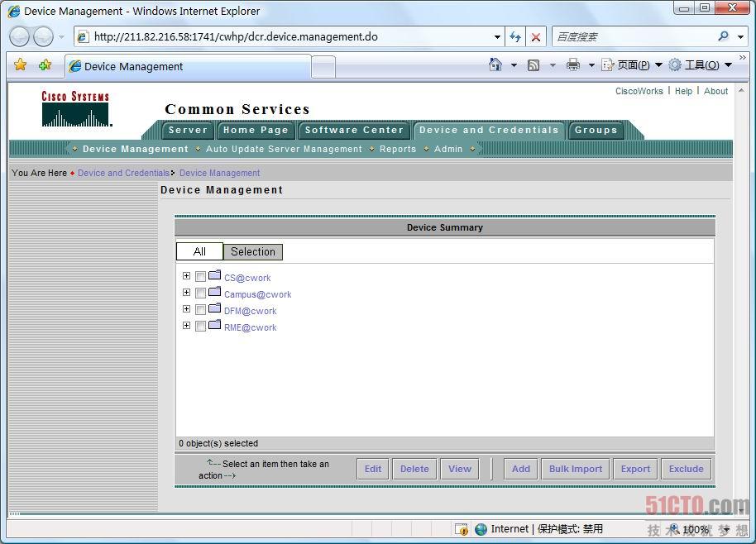Click the Home icon in the command bar
The height and width of the screenshot is (544, 756).
pyautogui.click(x=495, y=64)
